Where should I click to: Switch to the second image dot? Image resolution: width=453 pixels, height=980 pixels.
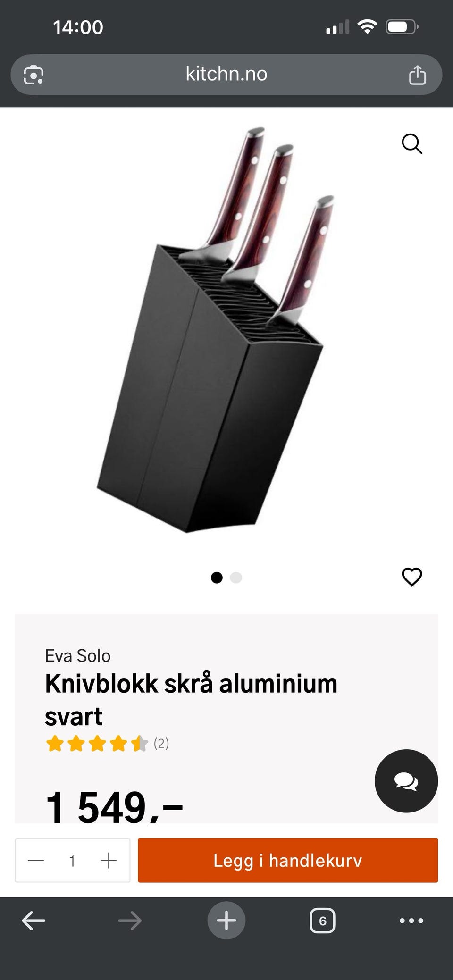(236, 578)
